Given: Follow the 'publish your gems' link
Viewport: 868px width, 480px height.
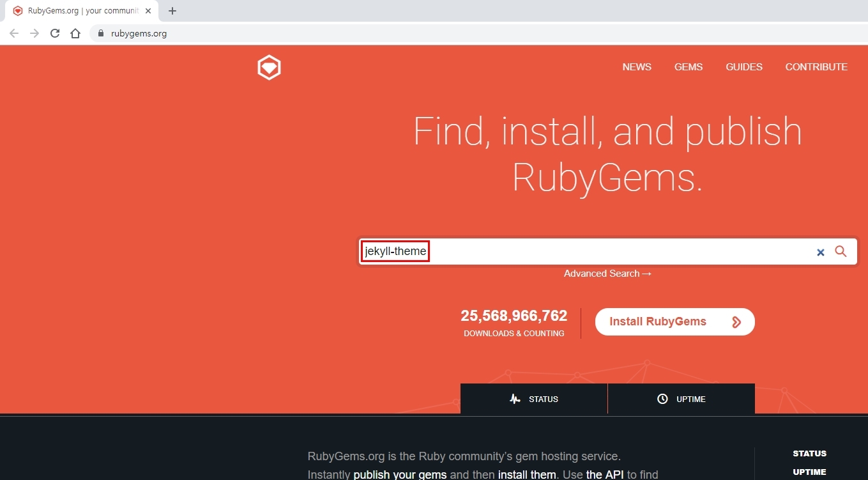Looking at the screenshot, I should [400, 475].
